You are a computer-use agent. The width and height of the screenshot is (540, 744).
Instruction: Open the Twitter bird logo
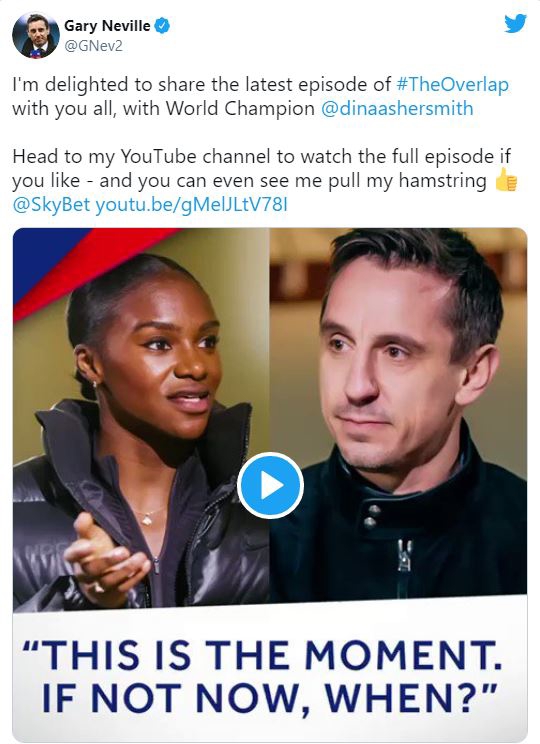(x=515, y=23)
